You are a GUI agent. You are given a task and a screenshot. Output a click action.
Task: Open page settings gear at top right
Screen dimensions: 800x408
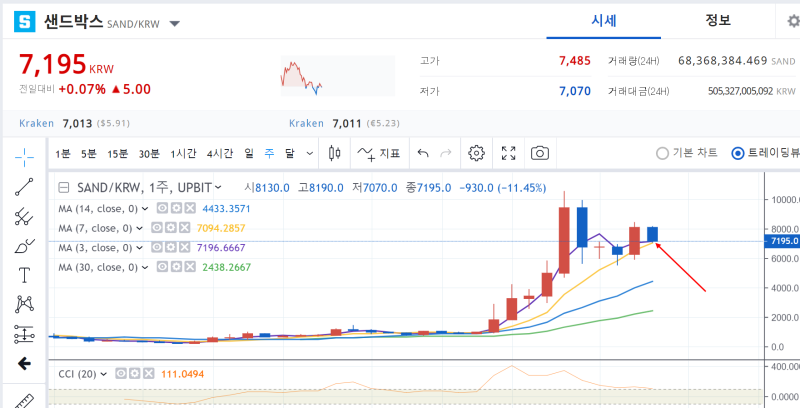click(793, 21)
